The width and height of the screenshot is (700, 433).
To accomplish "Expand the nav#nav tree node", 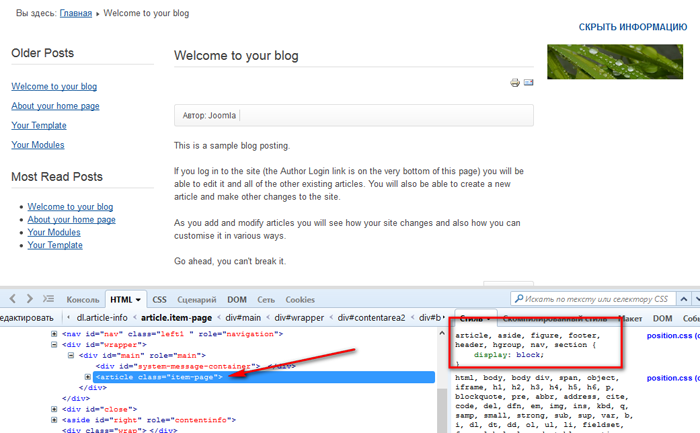I will tap(55, 333).
